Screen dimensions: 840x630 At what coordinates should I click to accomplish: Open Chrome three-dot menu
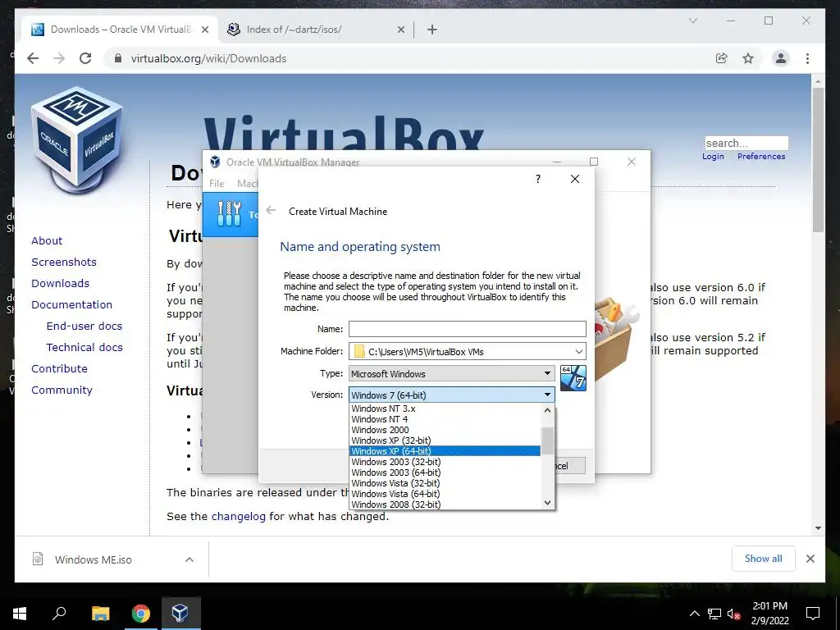pyautogui.click(x=807, y=58)
